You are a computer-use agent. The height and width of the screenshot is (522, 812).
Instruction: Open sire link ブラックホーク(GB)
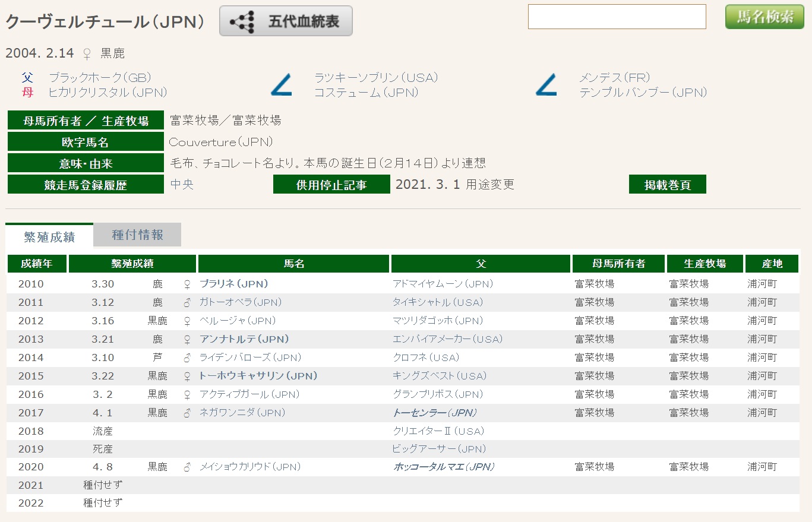[100, 78]
